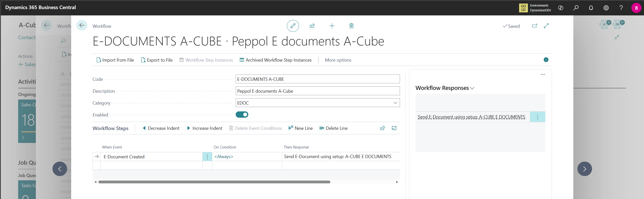
Task: Click the On Condition column header
Action: pos(225,147)
